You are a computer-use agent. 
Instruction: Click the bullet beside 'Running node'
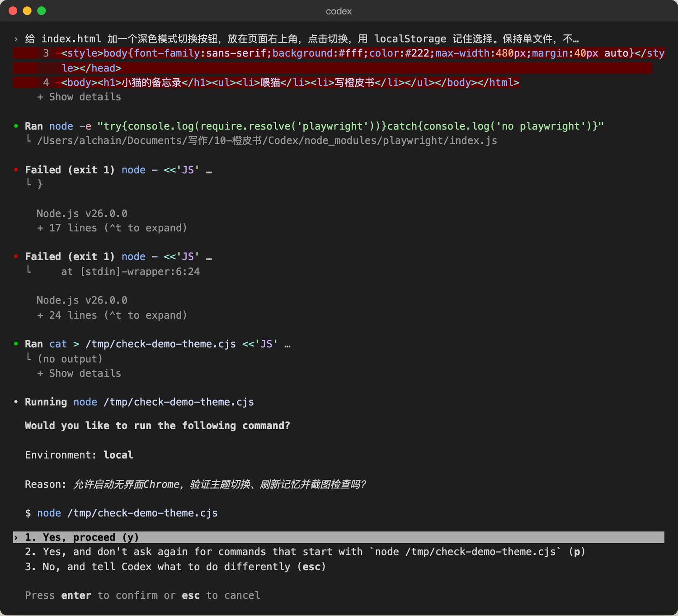click(16, 402)
